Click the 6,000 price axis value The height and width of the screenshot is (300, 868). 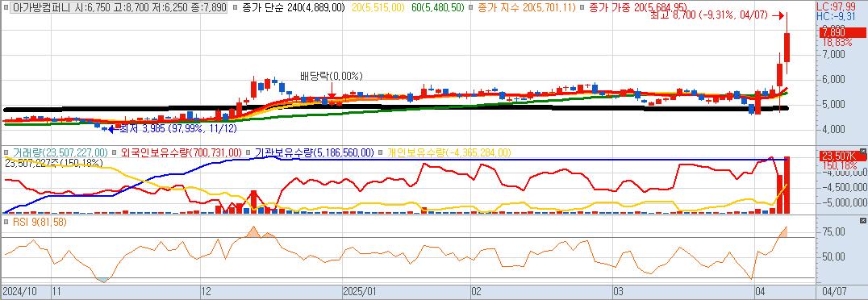pyautogui.click(x=833, y=79)
